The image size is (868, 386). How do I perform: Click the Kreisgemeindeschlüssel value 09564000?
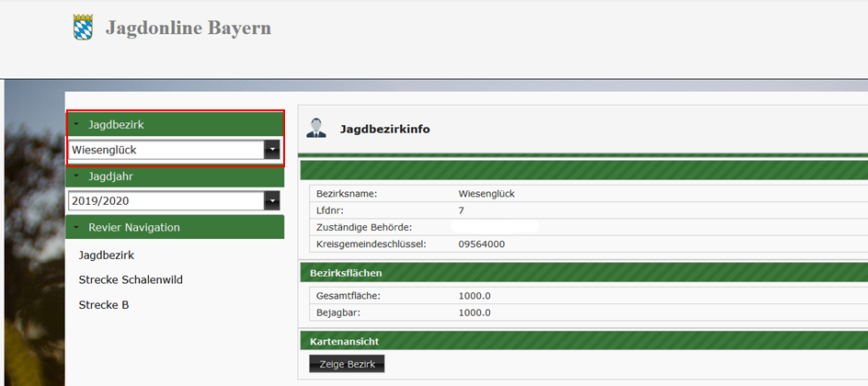tap(481, 244)
